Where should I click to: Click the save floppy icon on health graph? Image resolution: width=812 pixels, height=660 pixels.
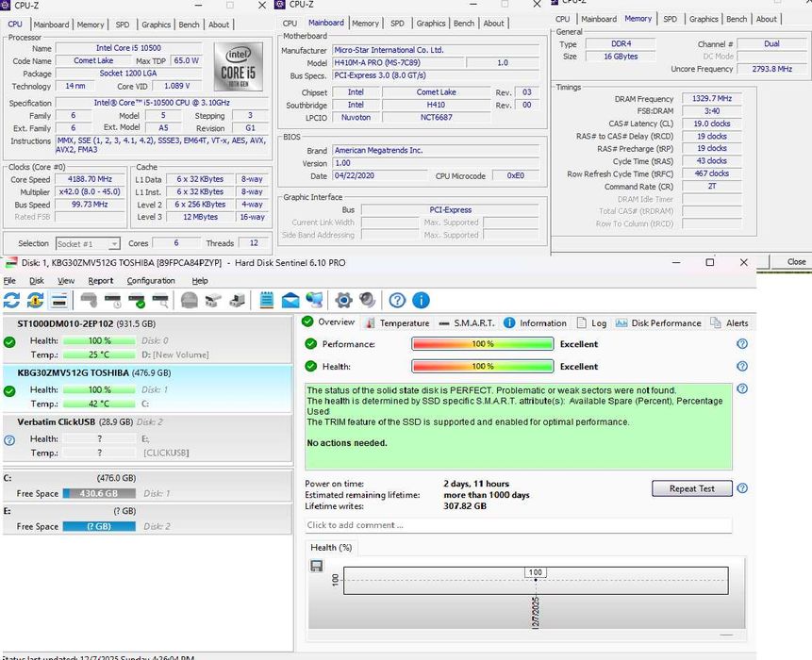pos(317,566)
